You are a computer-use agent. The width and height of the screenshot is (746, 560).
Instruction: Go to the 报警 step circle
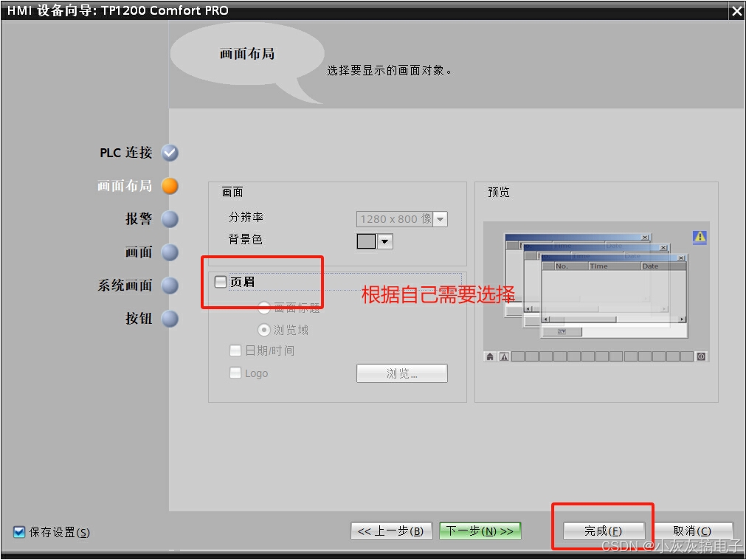(170, 219)
